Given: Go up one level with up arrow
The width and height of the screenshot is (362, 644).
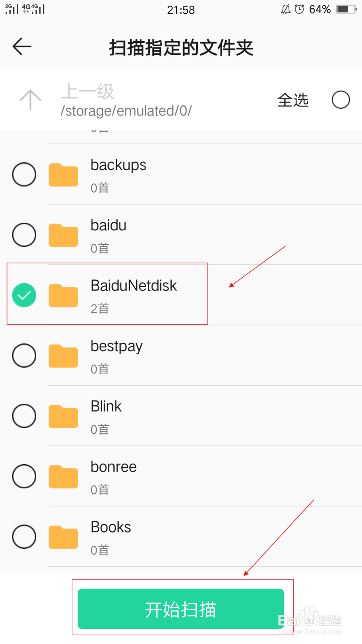Looking at the screenshot, I should 30,100.
